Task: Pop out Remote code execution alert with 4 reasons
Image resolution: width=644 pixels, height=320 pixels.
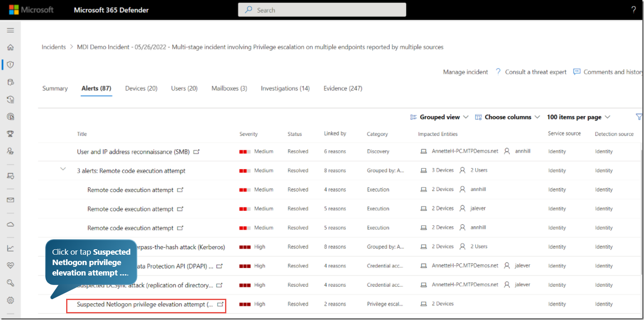Action: tap(180, 190)
